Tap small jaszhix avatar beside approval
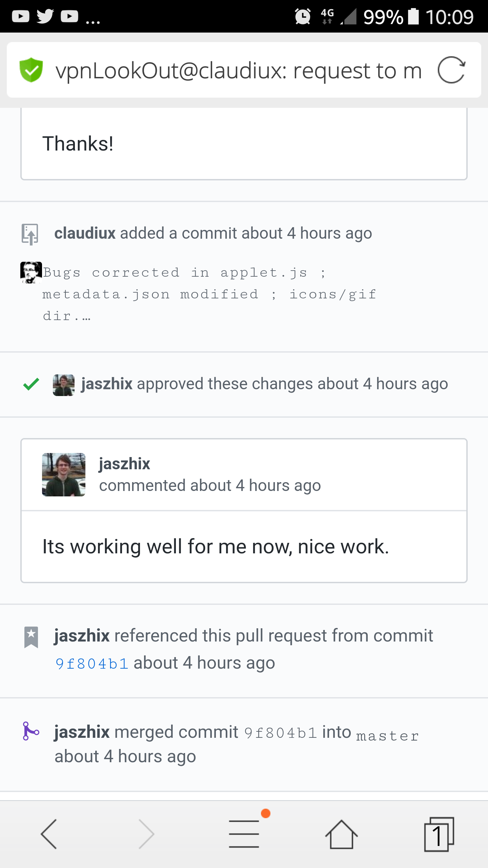 64,385
